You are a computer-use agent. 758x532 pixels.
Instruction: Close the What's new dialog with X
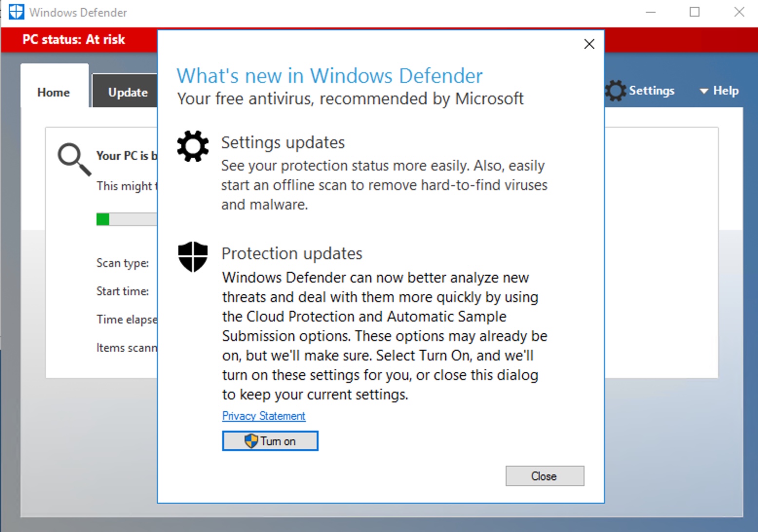click(x=589, y=44)
